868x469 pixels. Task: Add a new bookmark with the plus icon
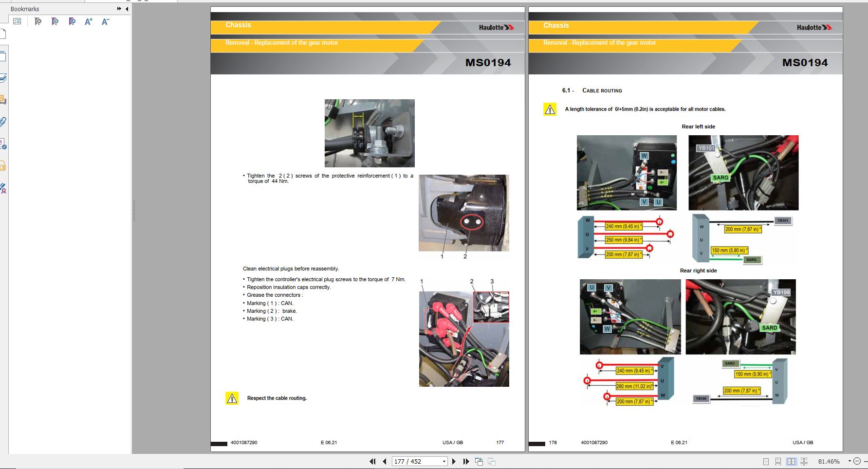55,21
